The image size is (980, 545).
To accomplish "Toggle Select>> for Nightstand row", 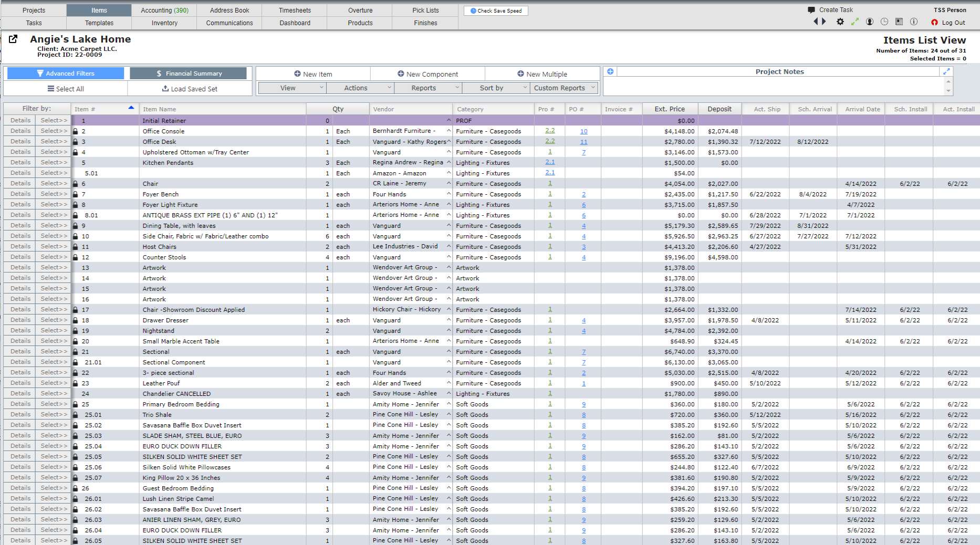I will pos(54,330).
